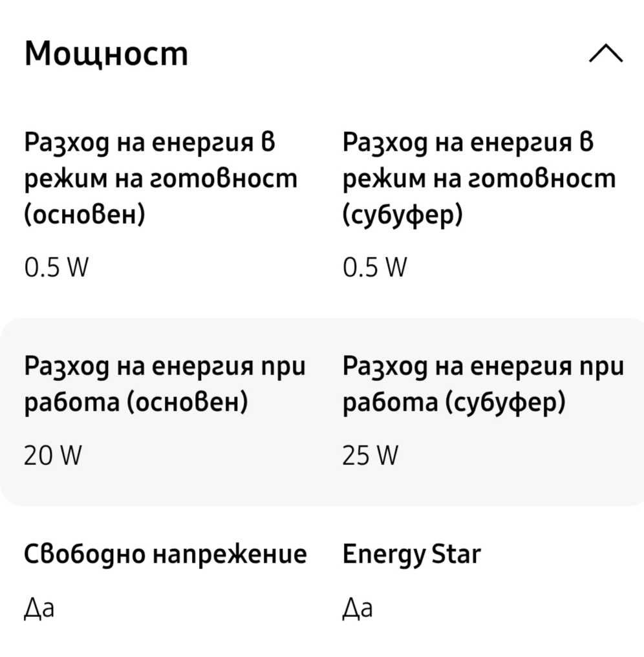Click the 0.5 W value under субуфер
The width and height of the screenshot is (644, 657).
point(374,267)
